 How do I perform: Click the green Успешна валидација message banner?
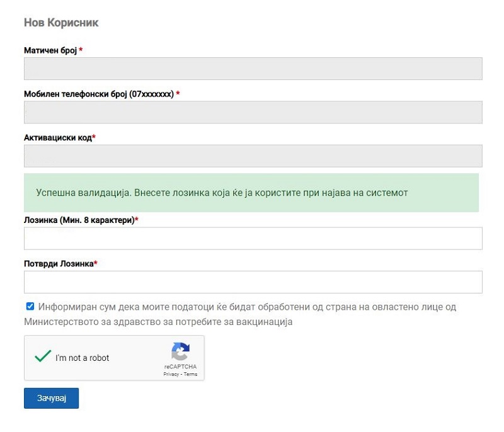[x=251, y=193]
